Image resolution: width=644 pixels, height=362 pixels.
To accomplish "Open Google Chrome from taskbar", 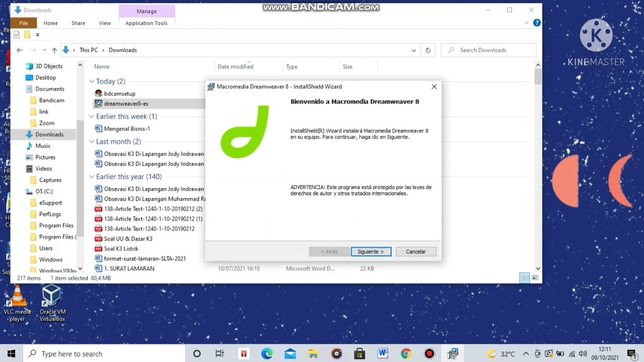I will (406, 354).
